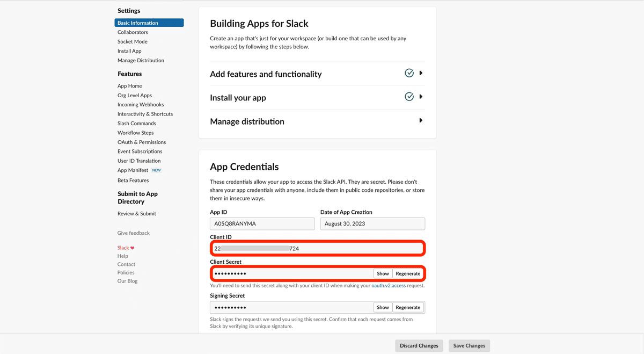Open the Policies link
The height and width of the screenshot is (354, 644).
[x=126, y=272]
